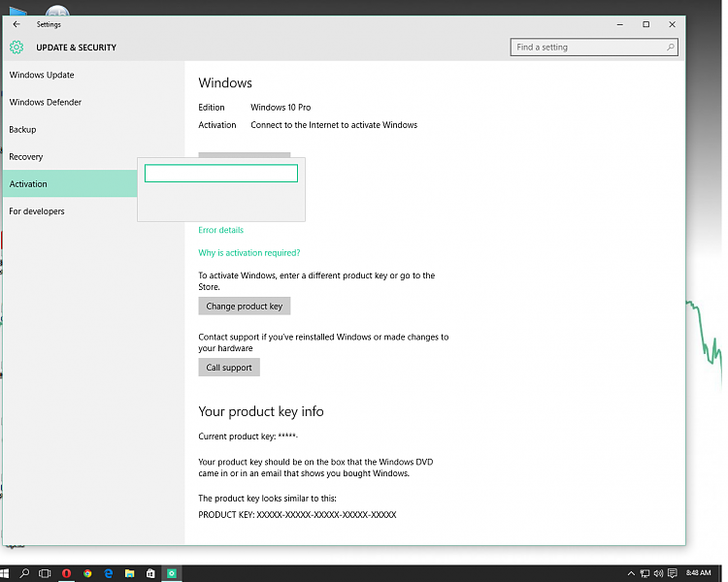The height and width of the screenshot is (582, 728).
Task: Open the Windows Store taskbar icon
Action: [x=150, y=573]
